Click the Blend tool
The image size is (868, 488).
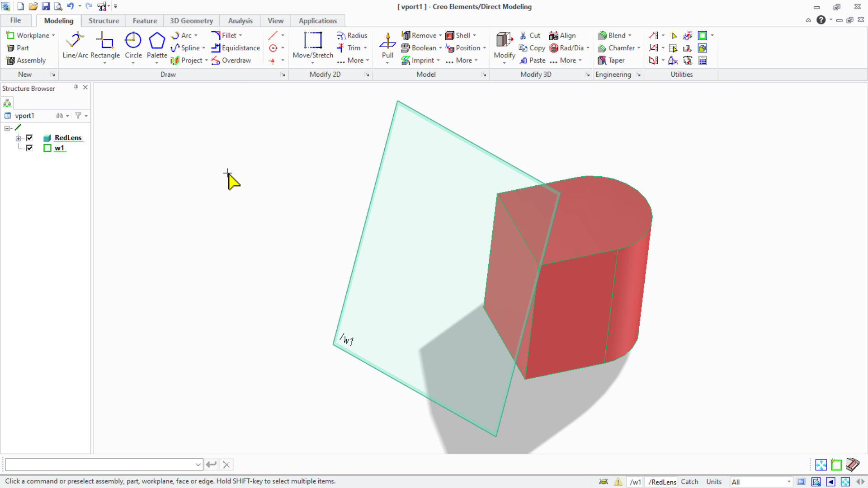pos(612,35)
